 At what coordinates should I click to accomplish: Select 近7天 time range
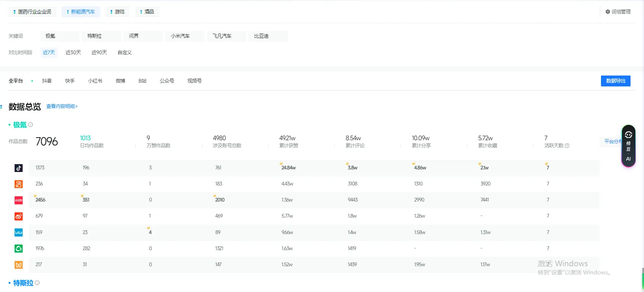click(49, 53)
